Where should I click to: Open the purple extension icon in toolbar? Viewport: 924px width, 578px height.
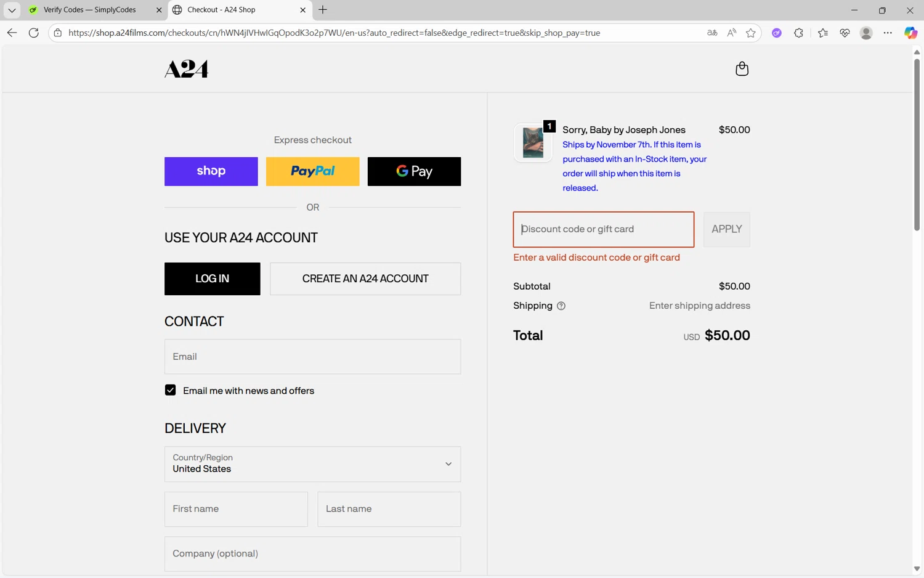tap(776, 33)
